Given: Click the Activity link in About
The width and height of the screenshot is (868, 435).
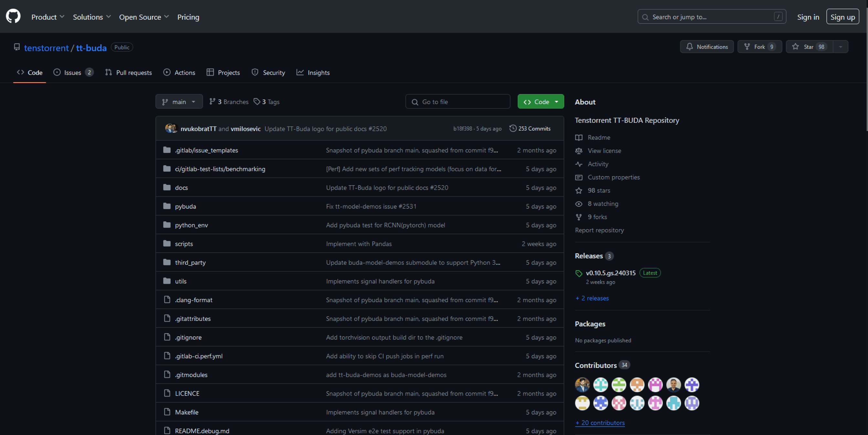Looking at the screenshot, I should tap(598, 164).
